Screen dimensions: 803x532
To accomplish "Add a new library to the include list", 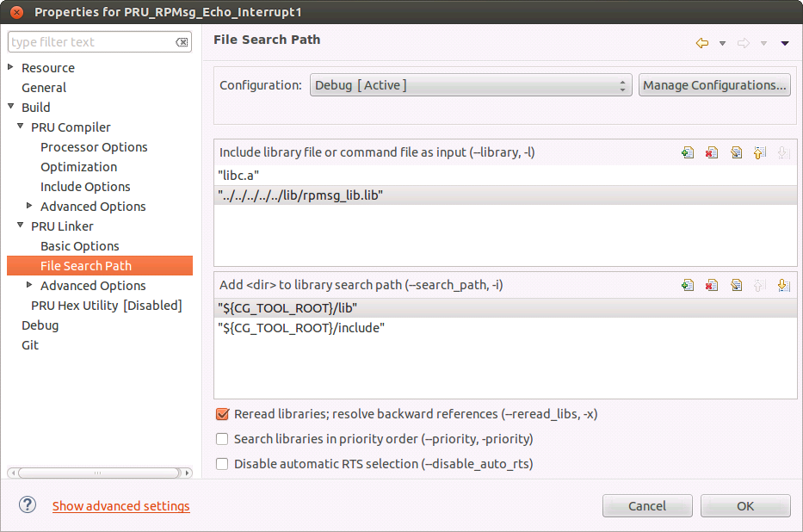I will coord(687,152).
